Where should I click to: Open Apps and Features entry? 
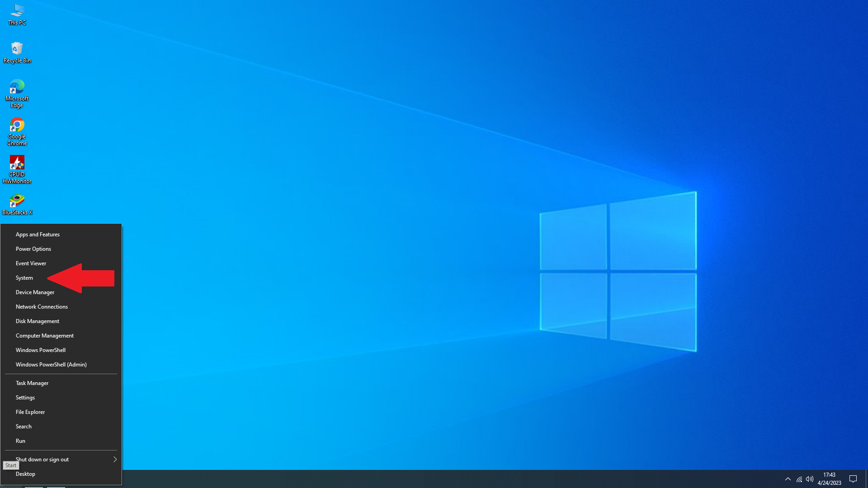tap(38, 235)
